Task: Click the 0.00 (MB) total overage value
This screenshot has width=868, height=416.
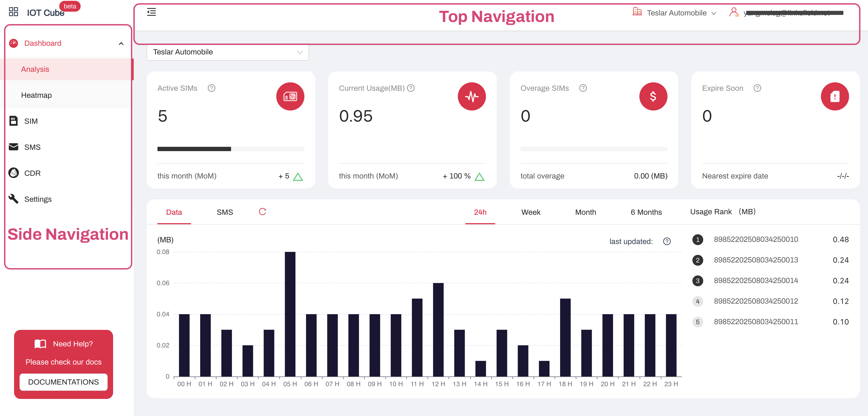Action: [651, 176]
